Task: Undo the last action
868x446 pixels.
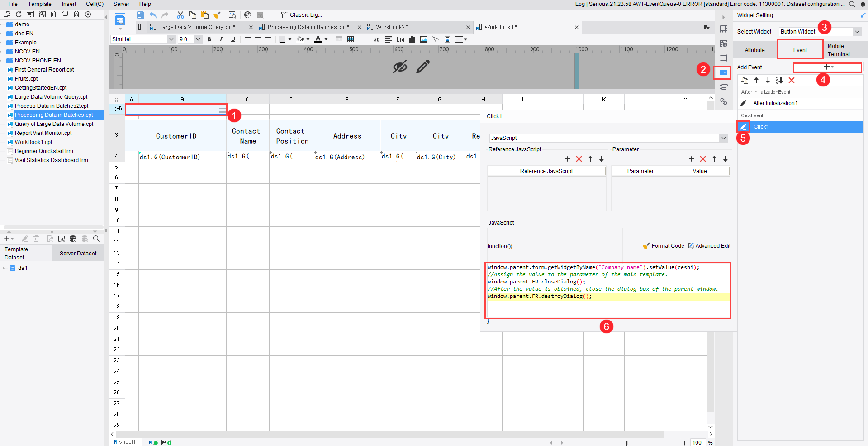Action: pyautogui.click(x=153, y=15)
